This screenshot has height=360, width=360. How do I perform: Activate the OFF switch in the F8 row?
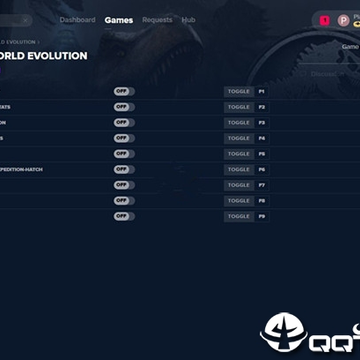click(x=124, y=201)
